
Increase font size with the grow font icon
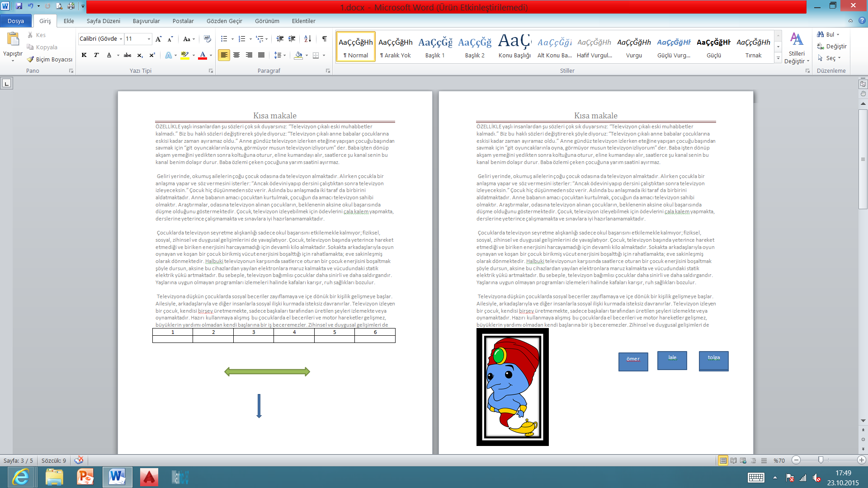[158, 39]
